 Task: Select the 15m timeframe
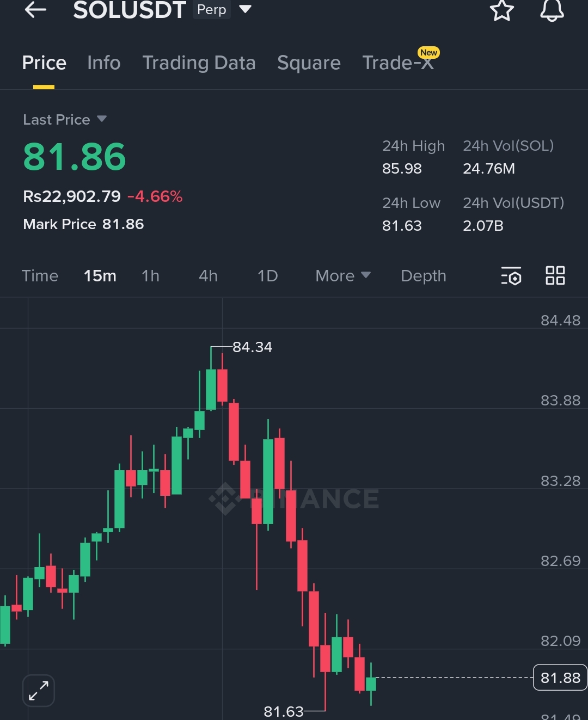100,276
